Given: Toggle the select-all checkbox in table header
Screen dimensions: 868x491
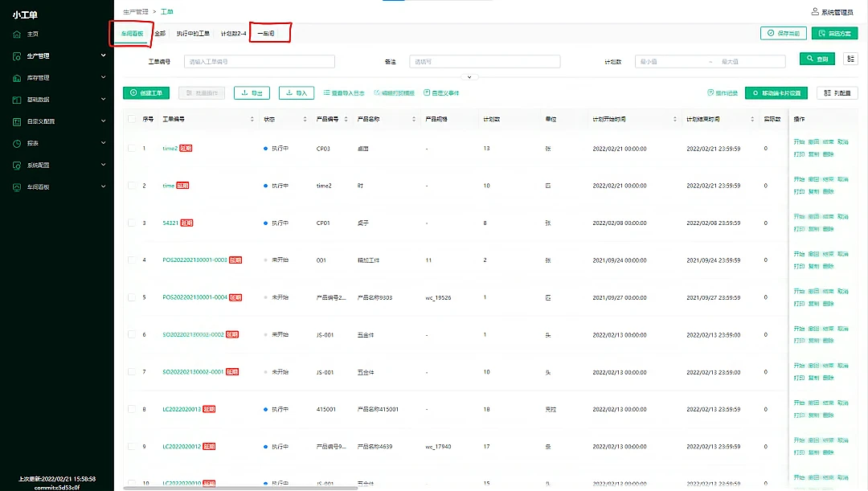Looking at the screenshot, I should pos(132,119).
